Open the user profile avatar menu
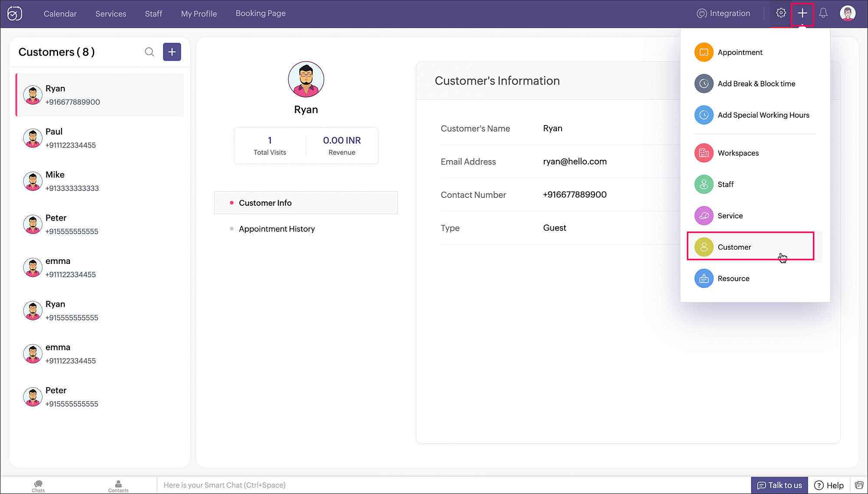The height and width of the screenshot is (494, 868). point(847,13)
